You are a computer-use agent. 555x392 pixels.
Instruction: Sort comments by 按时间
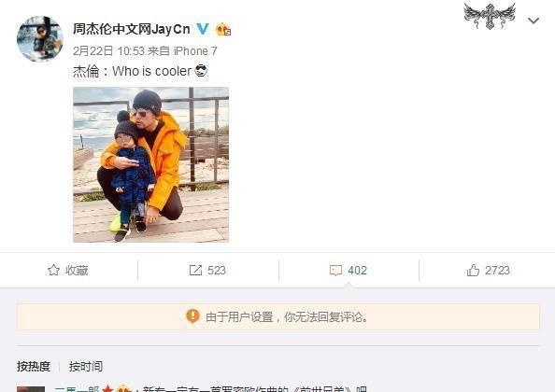pyautogui.click(x=86, y=366)
